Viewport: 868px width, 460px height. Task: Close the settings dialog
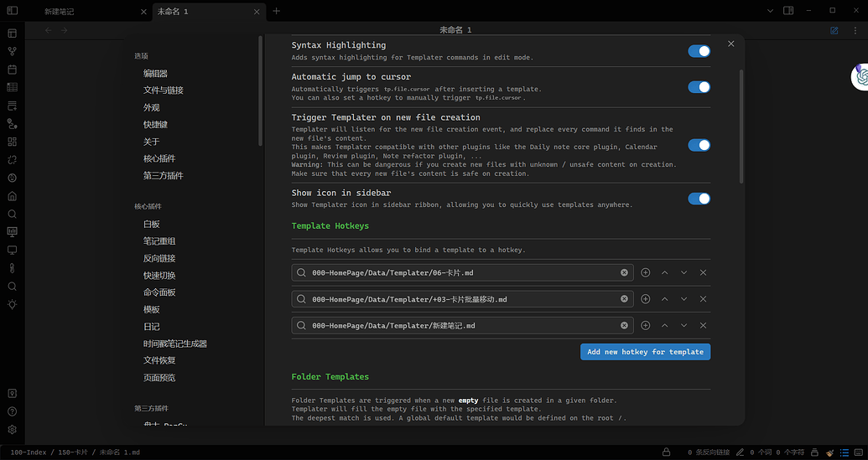(x=730, y=44)
